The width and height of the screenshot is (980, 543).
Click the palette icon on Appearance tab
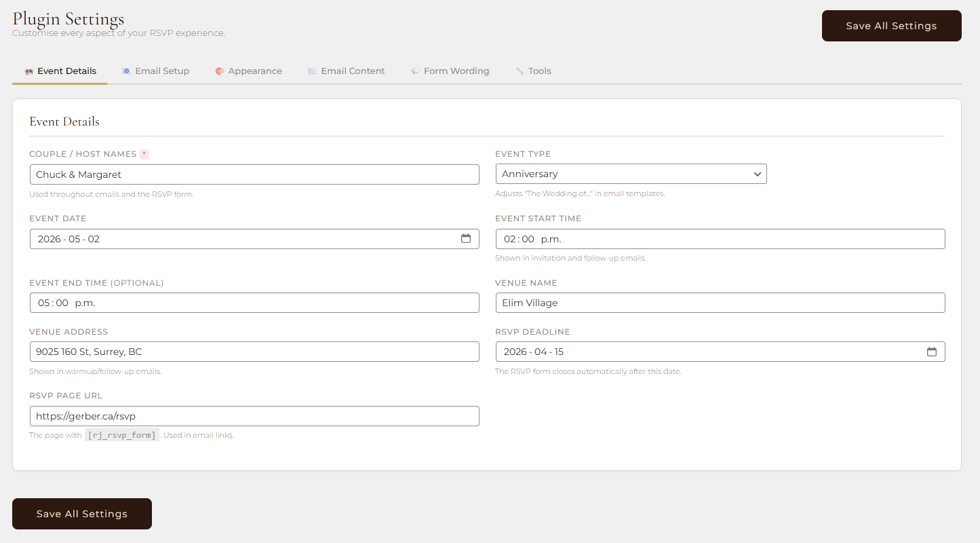click(220, 71)
